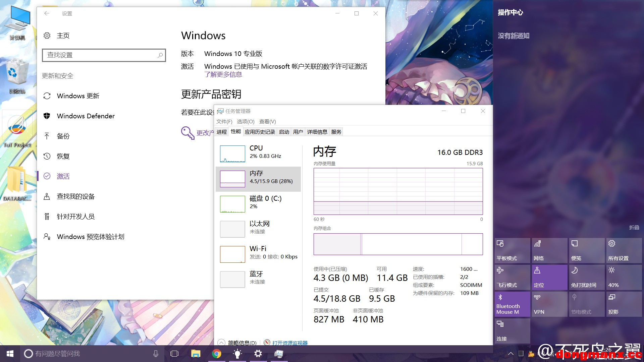The height and width of the screenshot is (362, 644).
Task: Click the Project display tile
Action: click(623, 304)
